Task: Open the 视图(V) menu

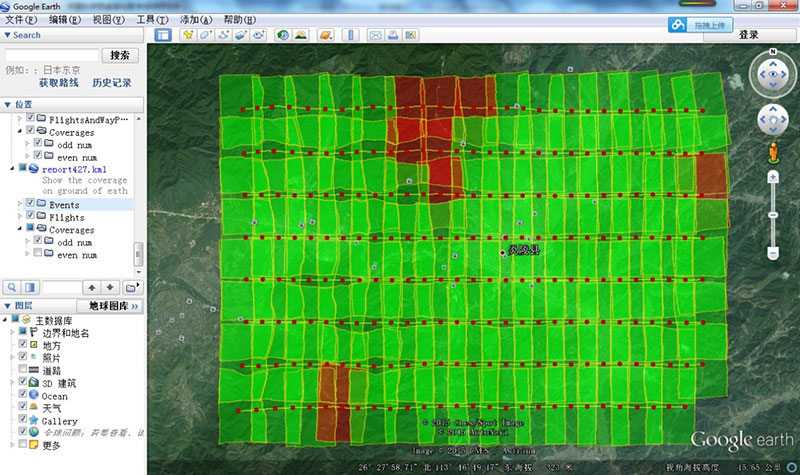Action: pyautogui.click(x=109, y=20)
